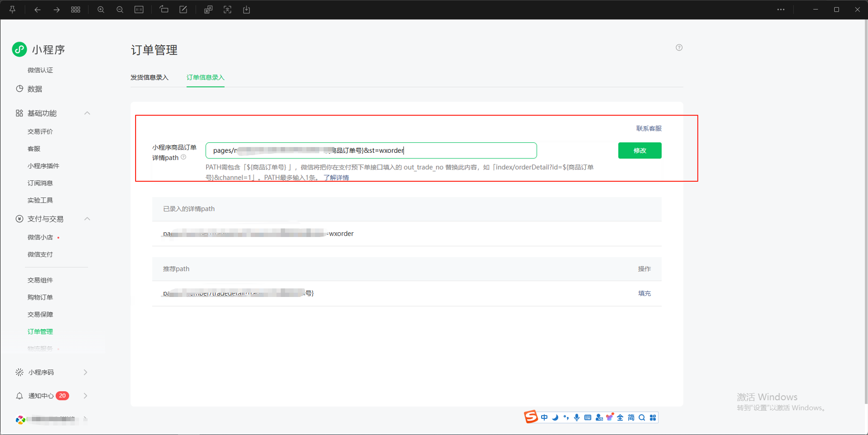Viewport: 868px width, 435px height.
Task: Open 小程序插件 in the sidebar
Action: point(43,166)
